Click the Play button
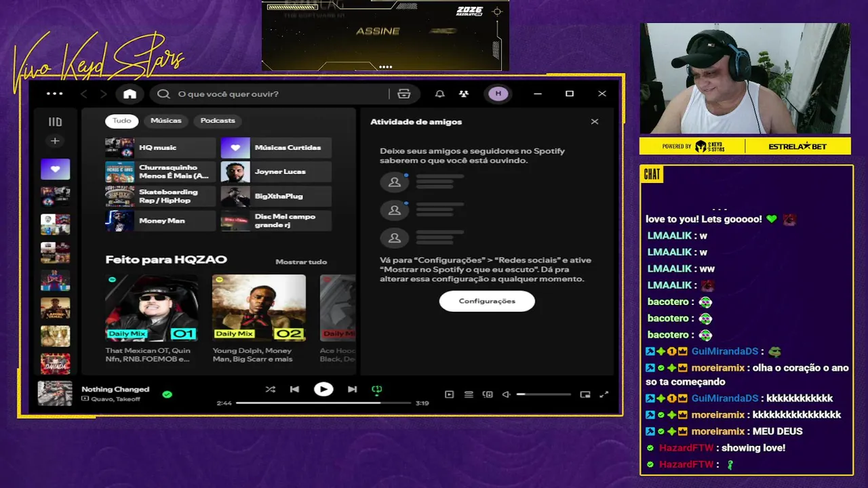 (x=323, y=389)
